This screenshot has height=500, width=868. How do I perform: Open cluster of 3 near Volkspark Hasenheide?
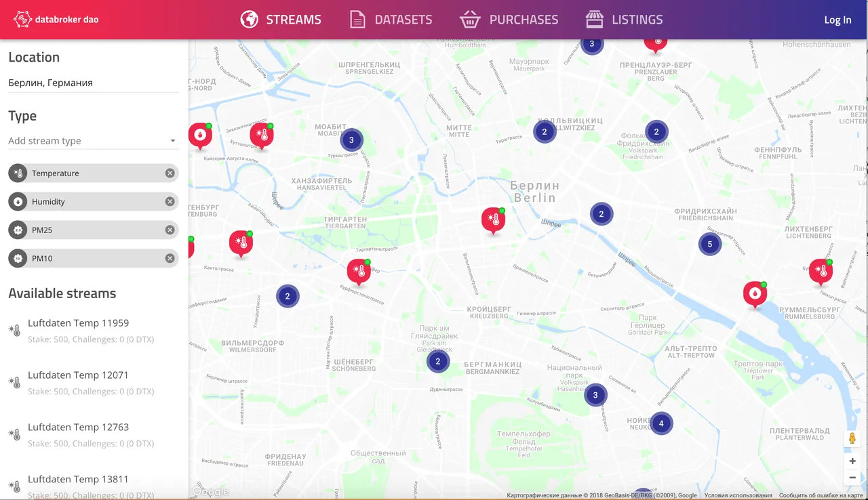tap(595, 395)
